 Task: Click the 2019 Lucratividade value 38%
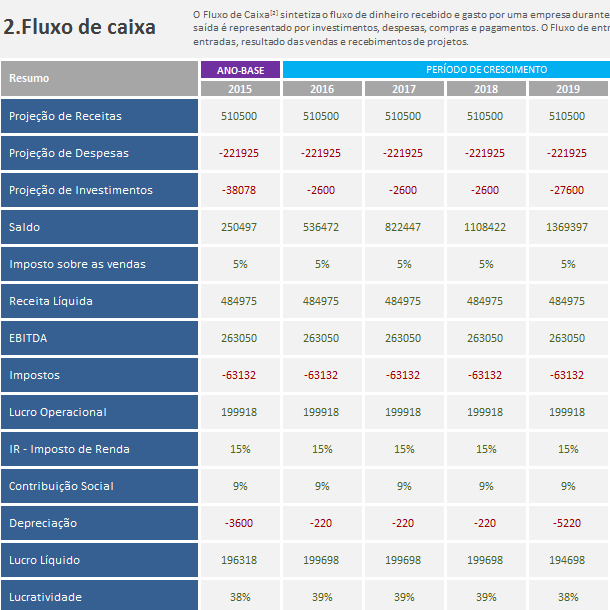[568, 596]
